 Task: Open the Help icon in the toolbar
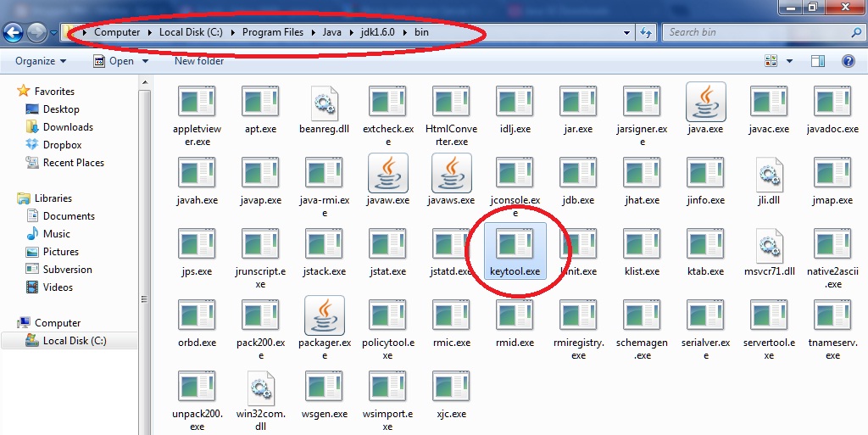(x=848, y=61)
